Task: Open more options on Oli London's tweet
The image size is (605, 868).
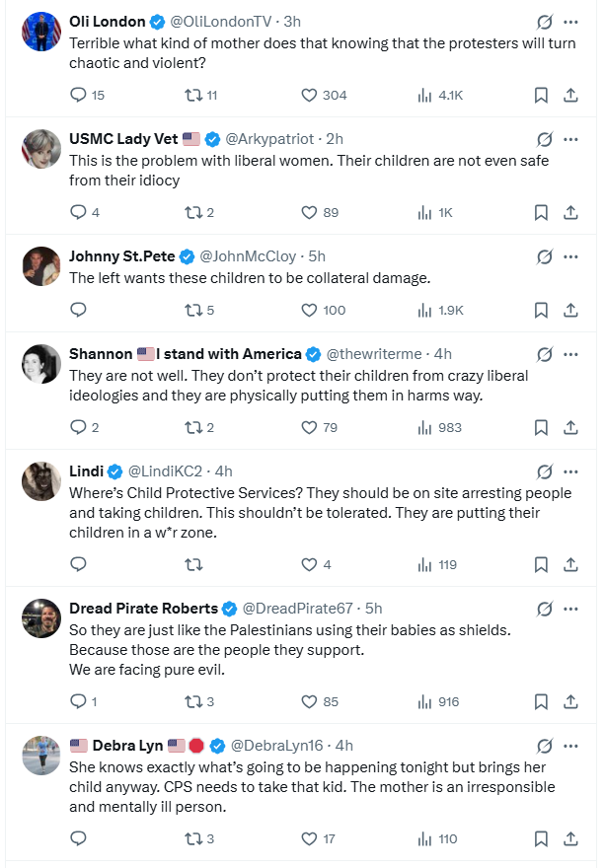Action: pos(570,22)
